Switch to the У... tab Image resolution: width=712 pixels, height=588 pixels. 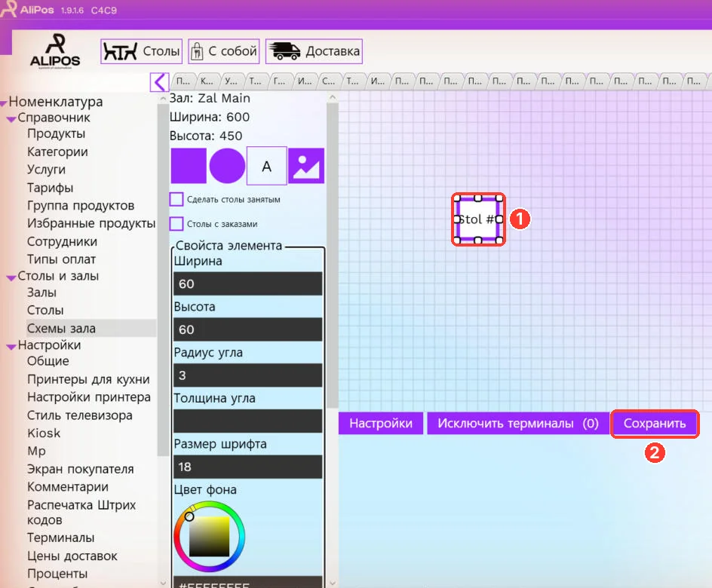click(231, 81)
